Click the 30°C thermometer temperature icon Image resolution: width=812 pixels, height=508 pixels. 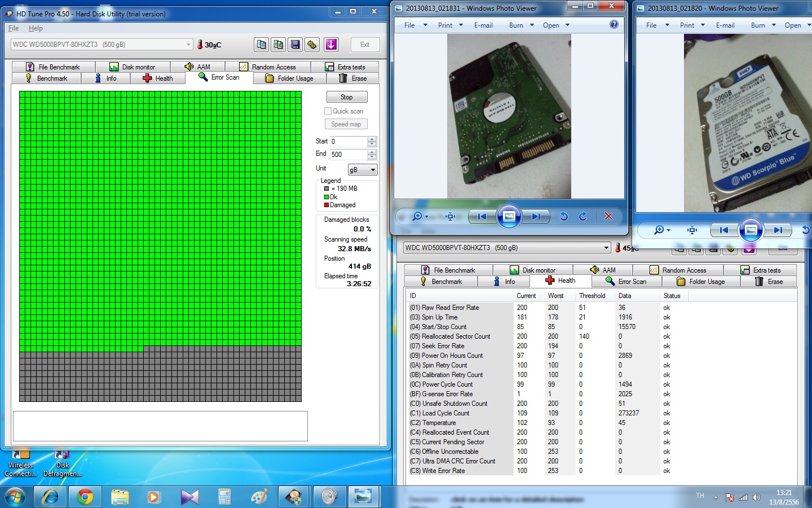click(x=200, y=45)
